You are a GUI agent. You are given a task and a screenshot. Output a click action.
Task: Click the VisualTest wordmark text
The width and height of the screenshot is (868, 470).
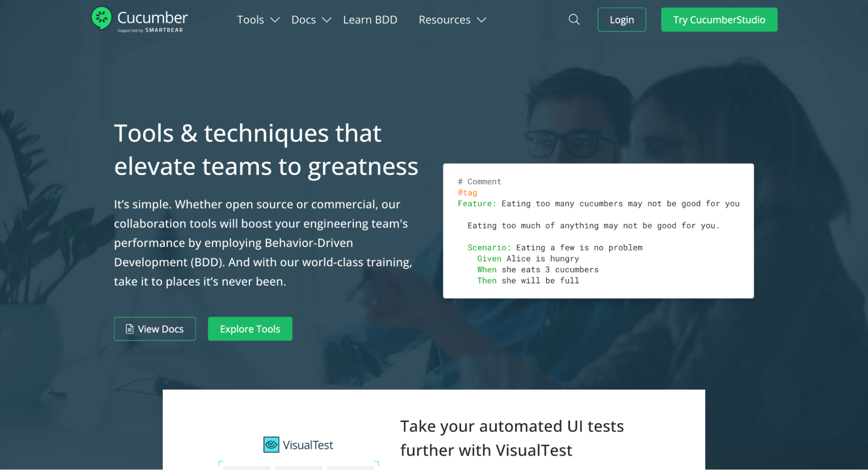pyautogui.click(x=308, y=445)
